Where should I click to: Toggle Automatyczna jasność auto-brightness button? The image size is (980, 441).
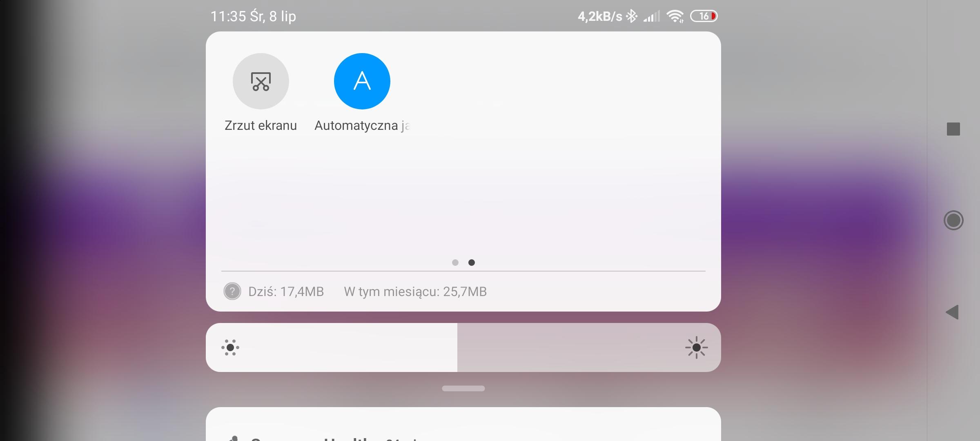(x=362, y=81)
